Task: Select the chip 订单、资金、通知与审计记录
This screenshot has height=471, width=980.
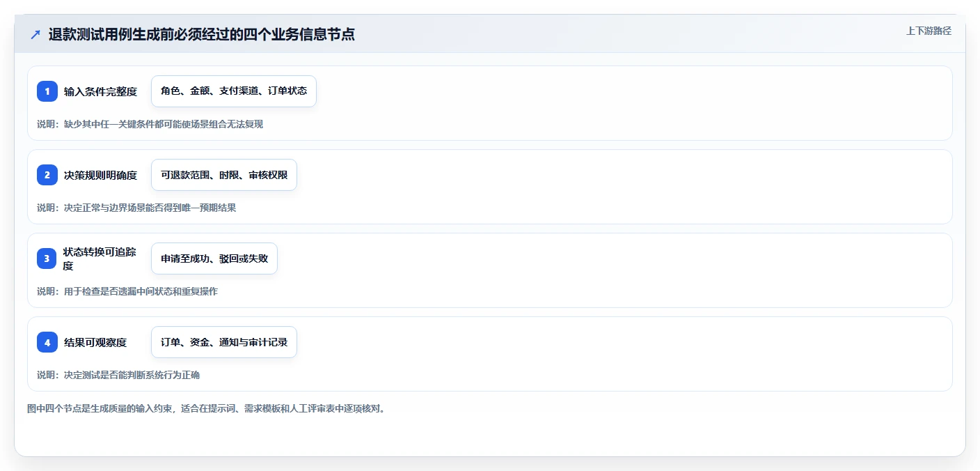Action: (x=224, y=342)
